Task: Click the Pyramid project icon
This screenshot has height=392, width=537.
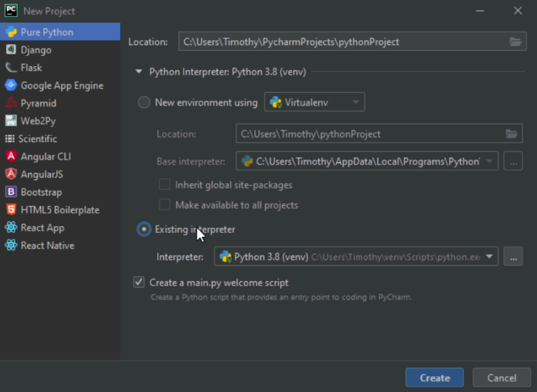Action: tap(11, 103)
